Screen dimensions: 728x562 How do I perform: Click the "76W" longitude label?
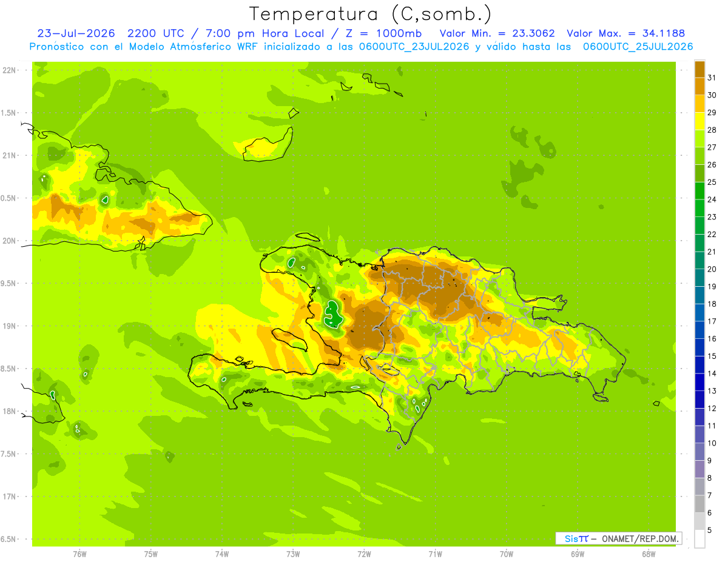pyautogui.click(x=79, y=554)
